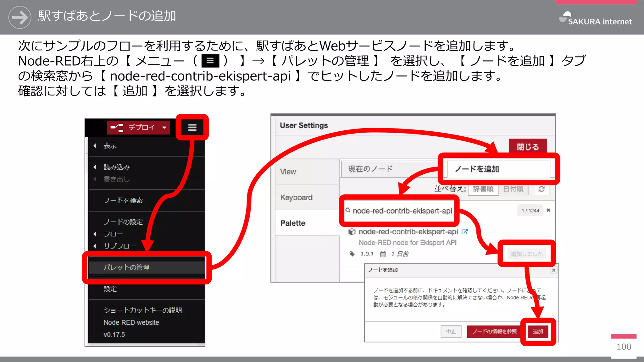The image size is (644, 362).
Task: Click 閉じる to close User Settings
Action: click(528, 146)
